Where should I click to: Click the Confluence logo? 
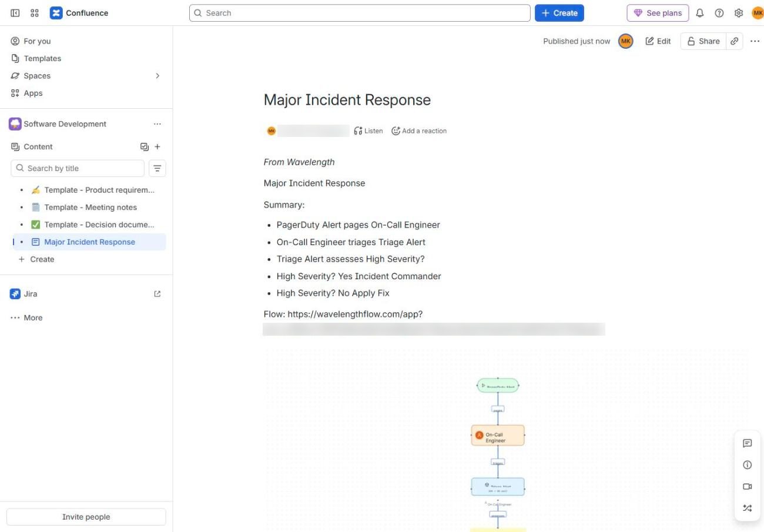79,13
